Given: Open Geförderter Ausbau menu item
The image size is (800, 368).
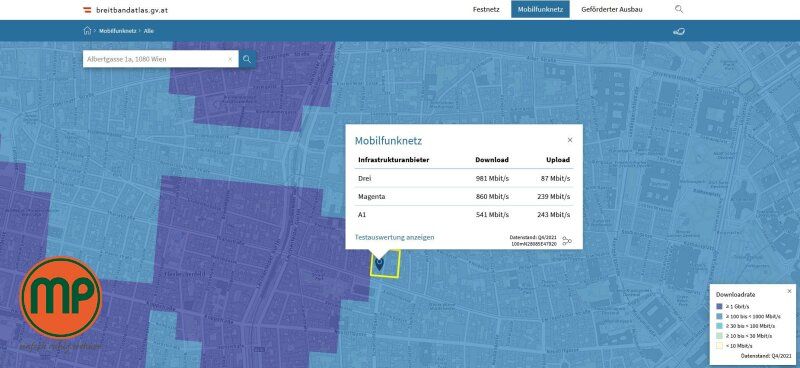Looking at the screenshot, I should (x=612, y=9).
